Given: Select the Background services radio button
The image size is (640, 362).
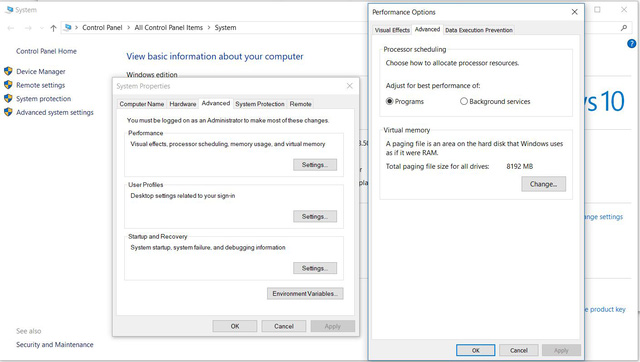Looking at the screenshot, I should [x=464, y=101].
